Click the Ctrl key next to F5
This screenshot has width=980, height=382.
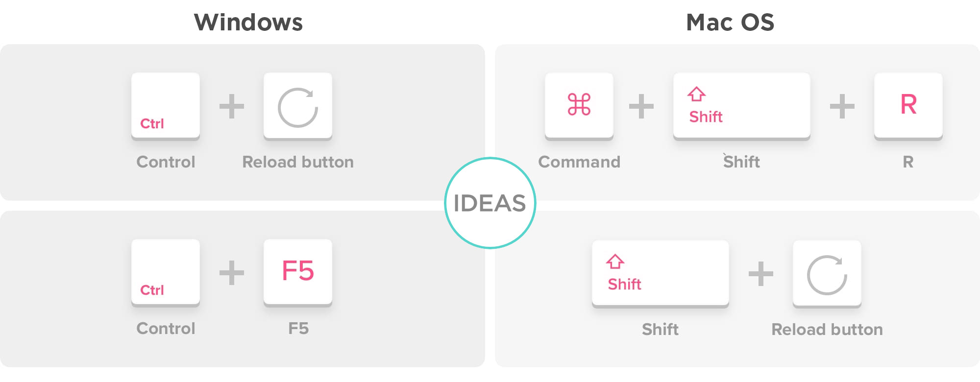tap(166, 273)
